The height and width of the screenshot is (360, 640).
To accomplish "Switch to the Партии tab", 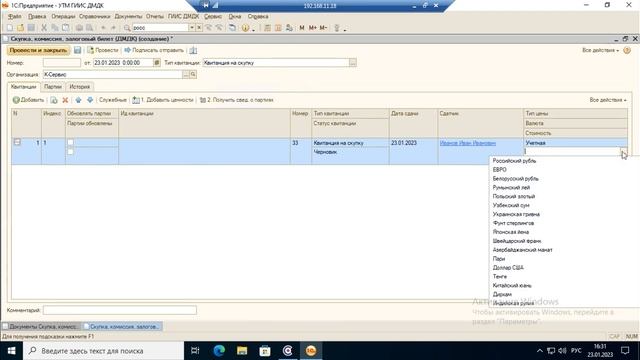I will tap(53, 87).
